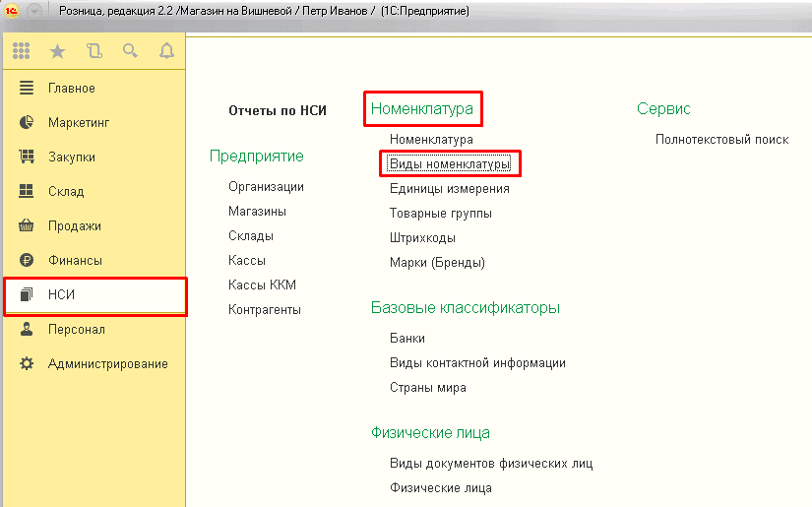The height and width of the screenshot is (507, 812).
Task: Click the 1C application logo icon
Action: tap(13, 11)
